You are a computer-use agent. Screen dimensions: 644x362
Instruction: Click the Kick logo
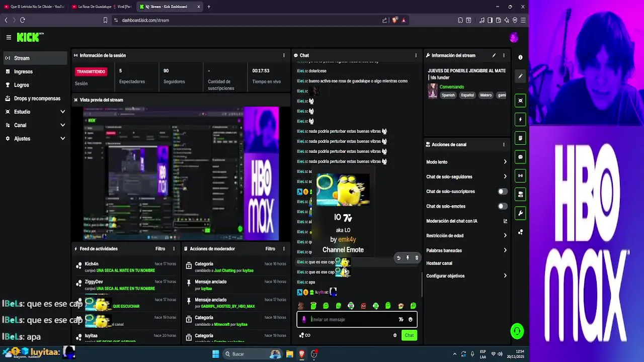29,37
